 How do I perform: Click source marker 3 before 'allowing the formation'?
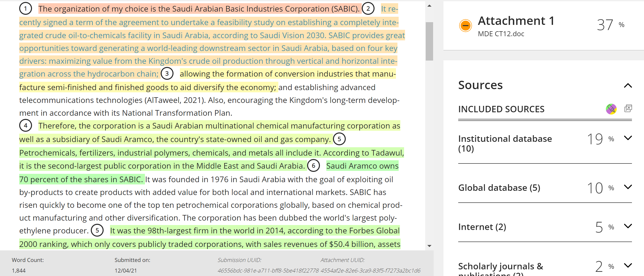tap(167, 74)
